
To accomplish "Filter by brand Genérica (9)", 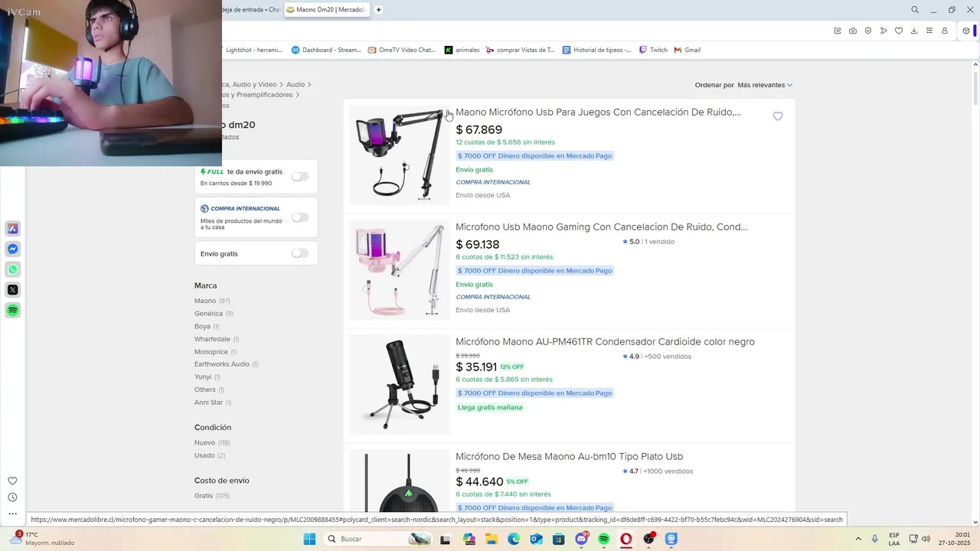I will click(214, 314).
